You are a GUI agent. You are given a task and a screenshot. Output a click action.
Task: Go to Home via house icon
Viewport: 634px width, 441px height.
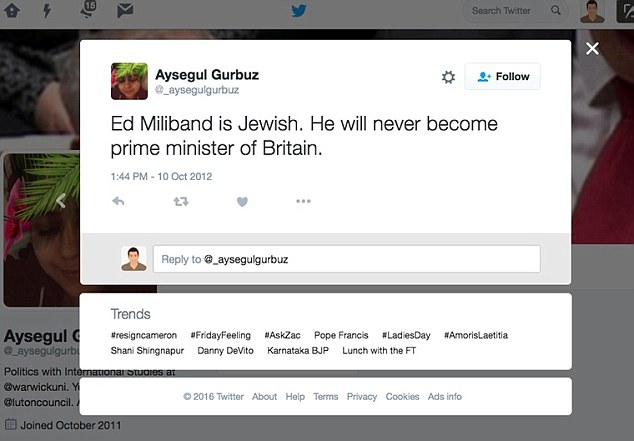point(13,11)
